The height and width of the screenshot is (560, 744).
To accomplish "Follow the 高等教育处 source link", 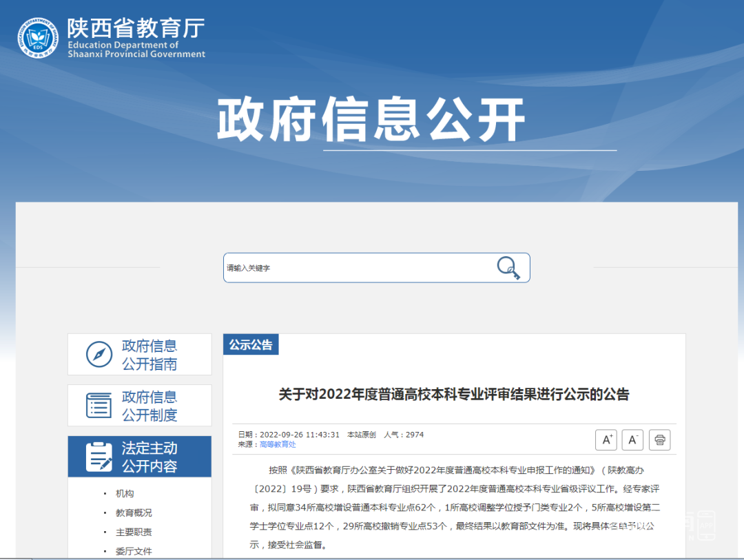I will pyautogui.click(x=278, y=445).
